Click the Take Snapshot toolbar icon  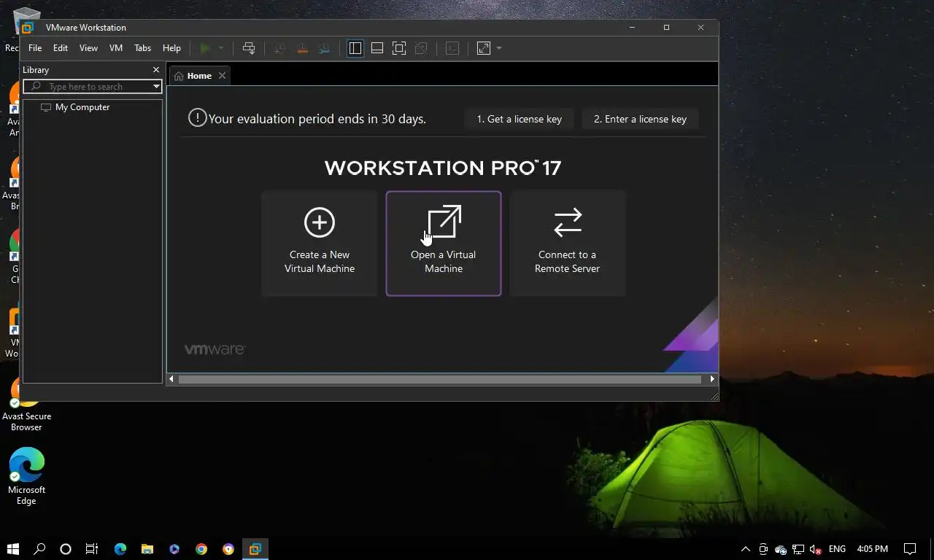tap(279, 48)
